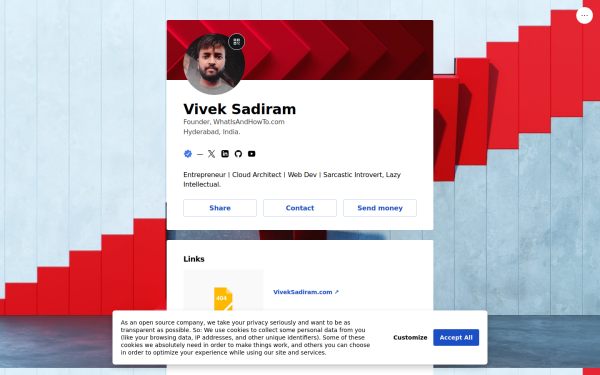Click the Send money button
The height and width of the screenshot is (375, 600).
(x=380, y=208)
